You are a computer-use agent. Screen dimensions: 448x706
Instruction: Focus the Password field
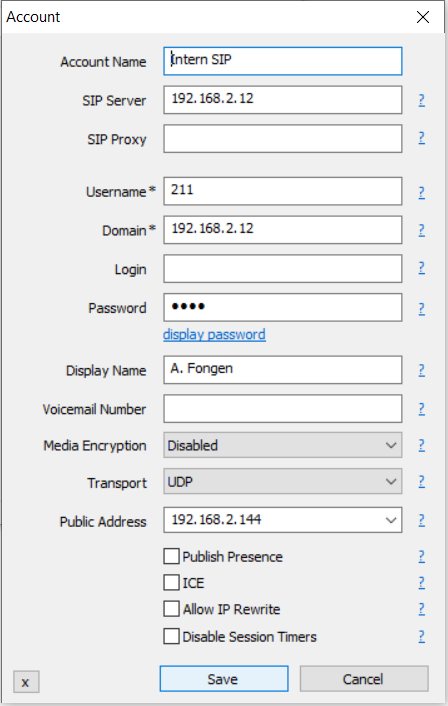tap(283, 308)
